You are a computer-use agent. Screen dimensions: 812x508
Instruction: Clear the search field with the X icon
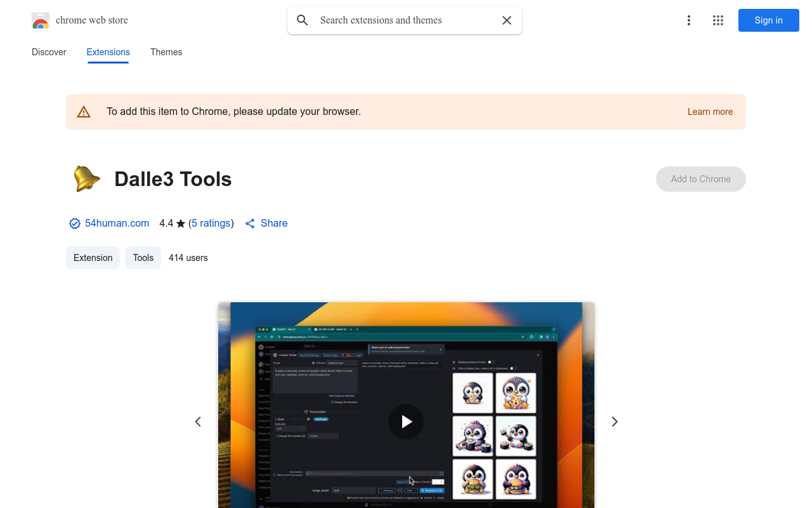[507, 20]
